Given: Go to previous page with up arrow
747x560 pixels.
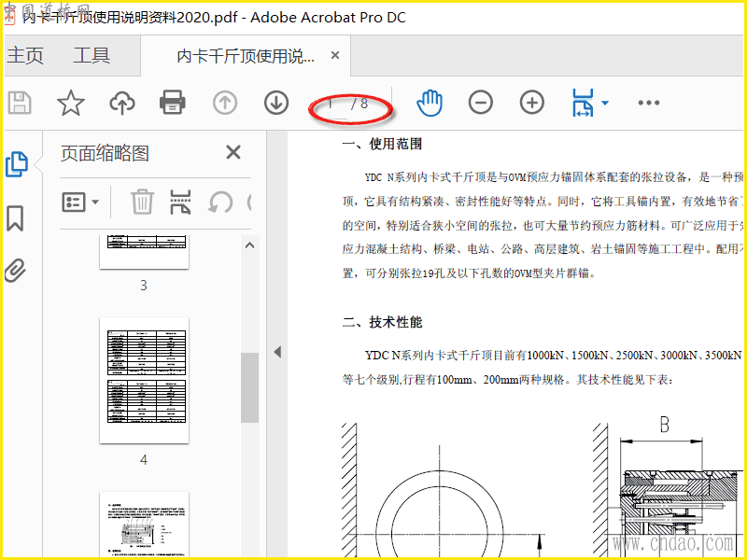Looking at the screenshot, I should point(225,103).
